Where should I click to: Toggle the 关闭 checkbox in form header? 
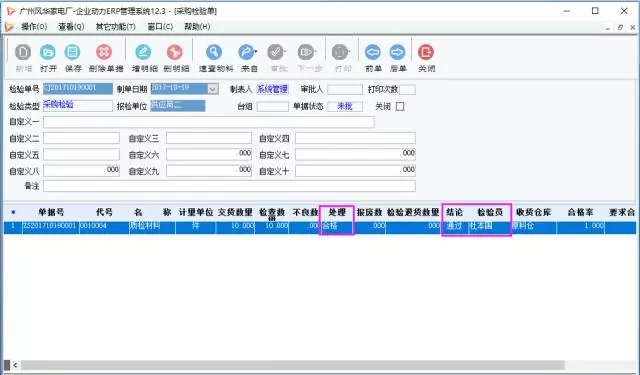(x=400, y=107)
